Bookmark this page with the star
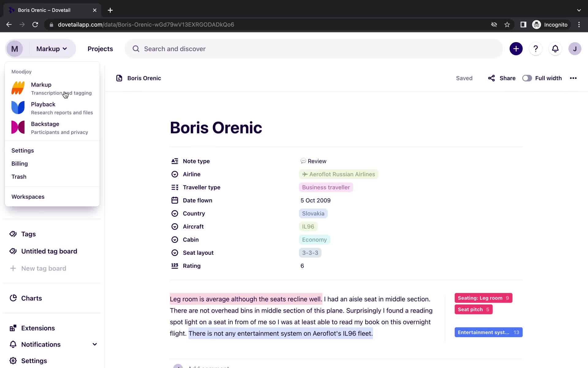The width and height of the screenshot is (588, 368). 507,25
